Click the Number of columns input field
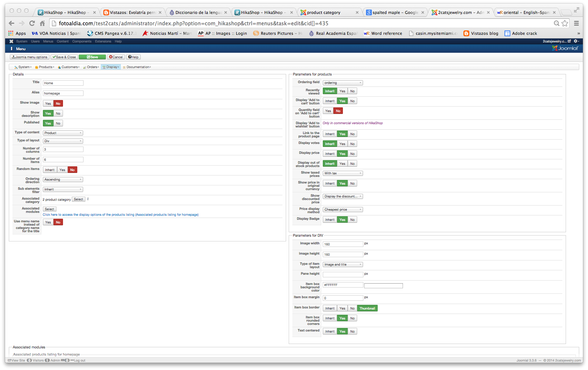This screenshot has width=588, height=370. [x=63, y=149]
